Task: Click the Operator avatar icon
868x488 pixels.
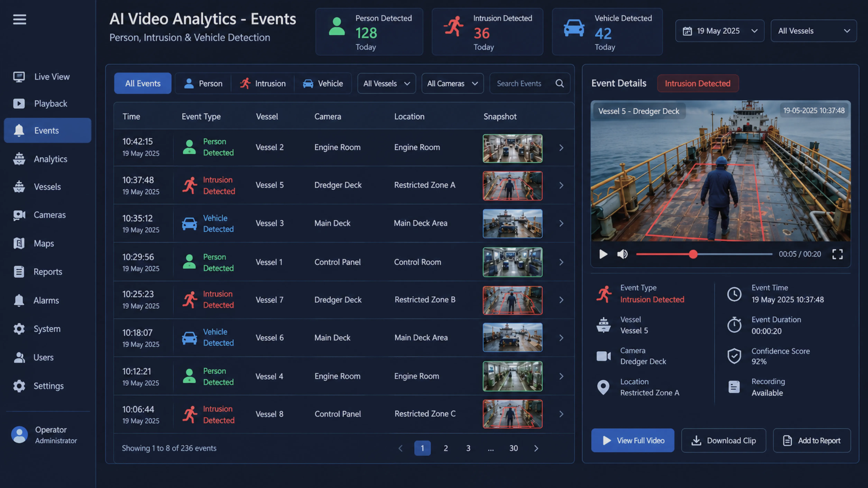Action: [x=20, y=435]
